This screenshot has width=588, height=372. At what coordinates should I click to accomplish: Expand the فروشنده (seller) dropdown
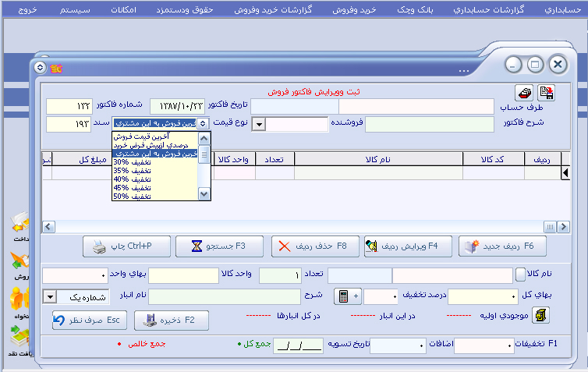coord(260,124)
